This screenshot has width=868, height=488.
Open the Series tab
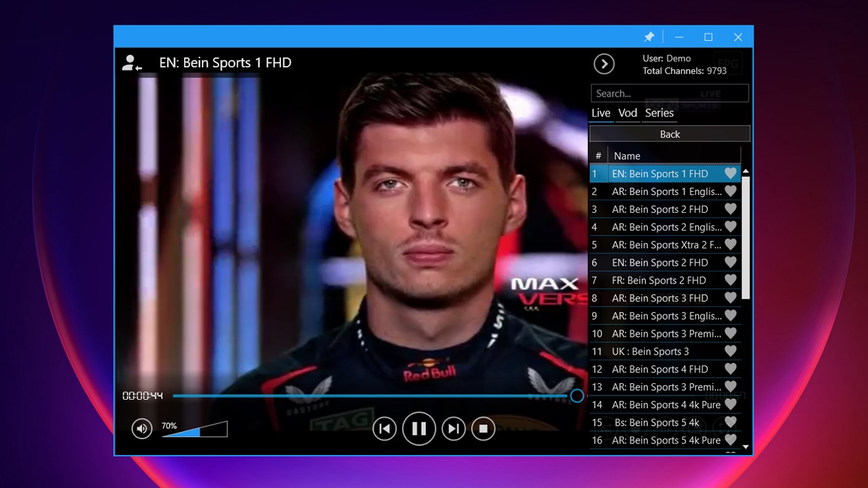659,112
